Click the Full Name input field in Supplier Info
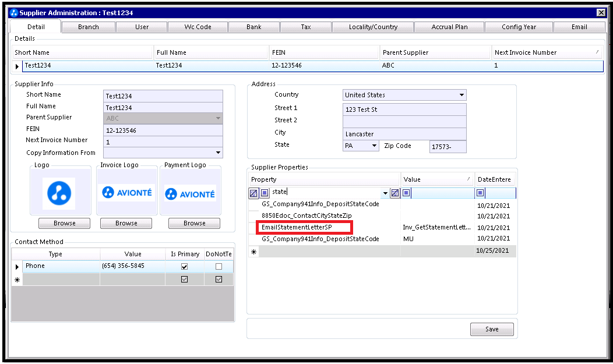The height and width of the screenshot is (364, 613). click(x=163, y=107)
